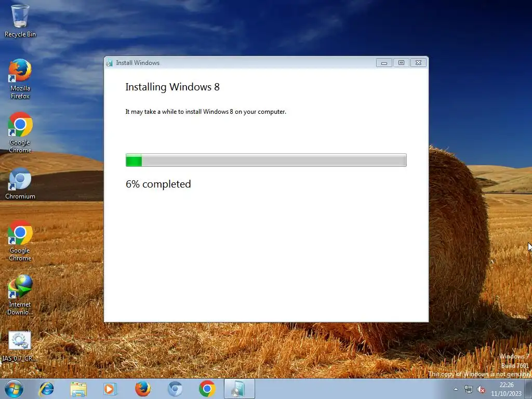Maximize the Install Windows window
This screenshot has width=532, height=399.
(x=401, y=63)
